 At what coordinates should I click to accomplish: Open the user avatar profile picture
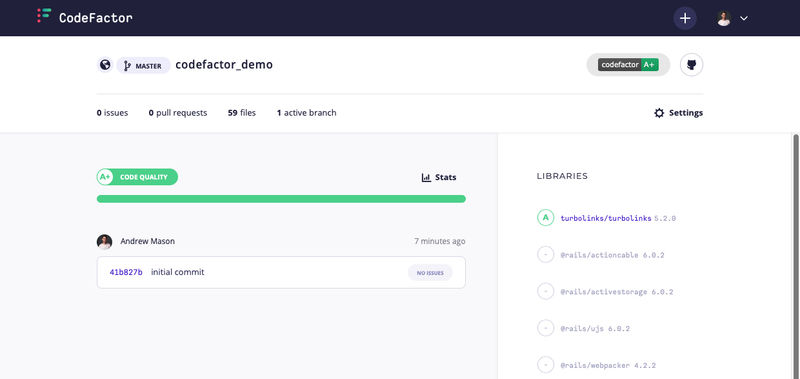pyautogui.click(x=723, y=18)
